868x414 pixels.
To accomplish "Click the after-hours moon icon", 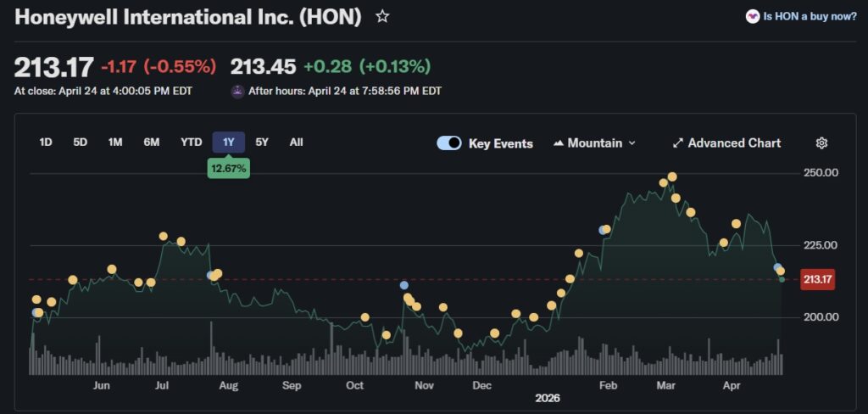I will (x=237, y=91).
